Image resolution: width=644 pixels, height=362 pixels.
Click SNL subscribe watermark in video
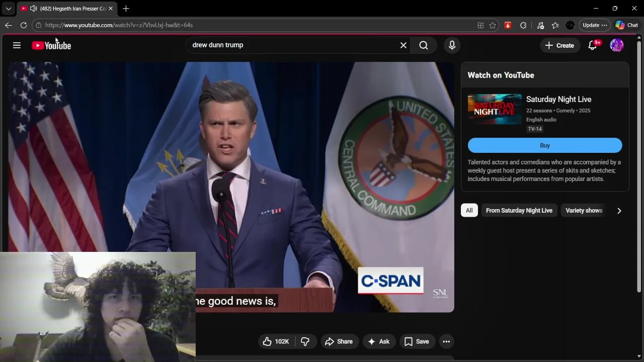440,294
